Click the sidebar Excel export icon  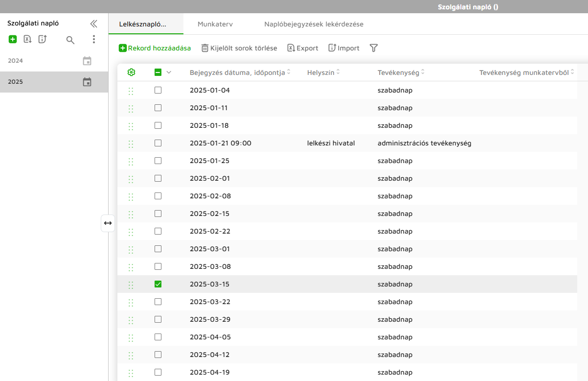27,39
